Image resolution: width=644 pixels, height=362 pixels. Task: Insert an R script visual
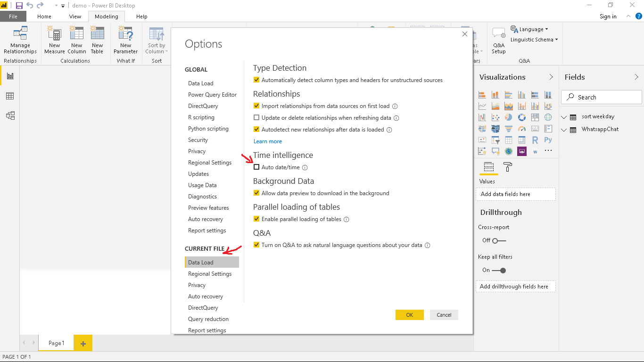535,140
